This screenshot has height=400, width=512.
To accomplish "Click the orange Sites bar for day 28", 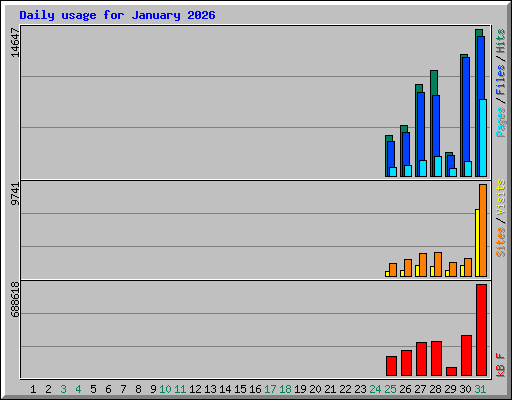I will (438, 264).
